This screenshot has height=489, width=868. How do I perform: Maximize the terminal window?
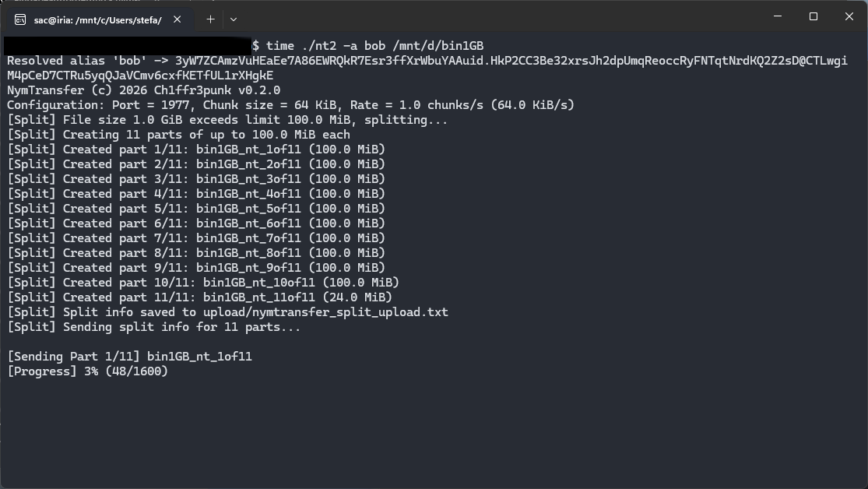click(814, 16)
